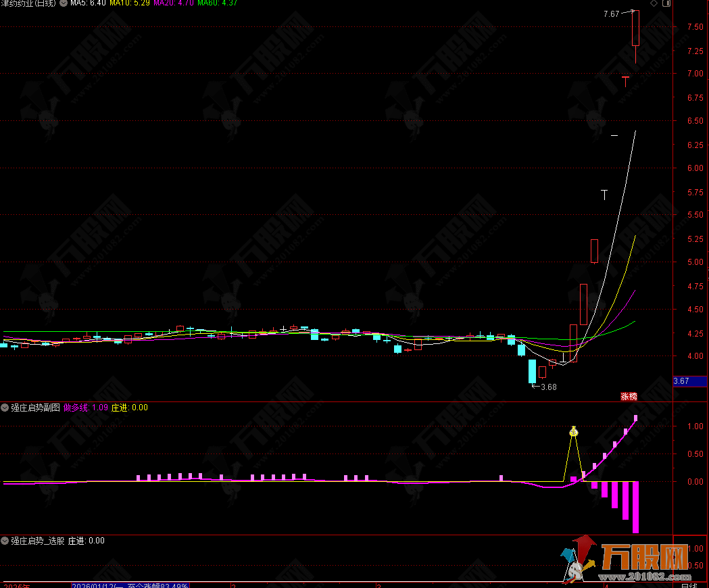
Task: Click the 3.68 low price annotation
Action: tap(547, 387)
